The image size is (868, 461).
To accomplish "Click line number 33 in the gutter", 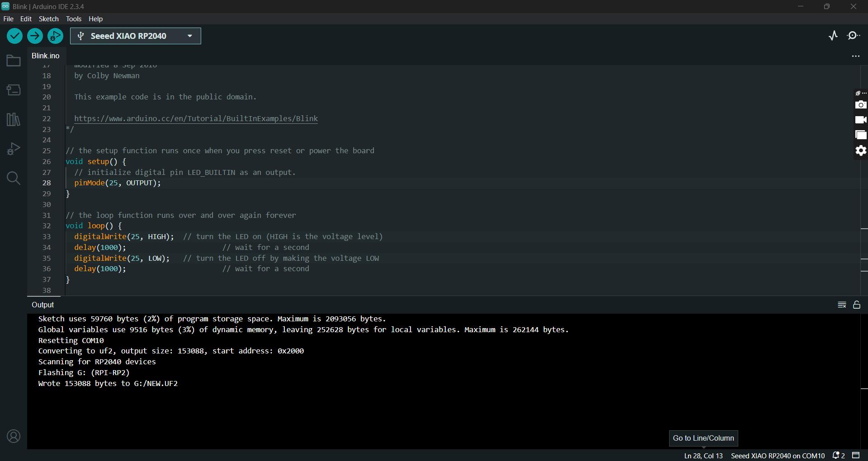I will click(x=47, y=237).
